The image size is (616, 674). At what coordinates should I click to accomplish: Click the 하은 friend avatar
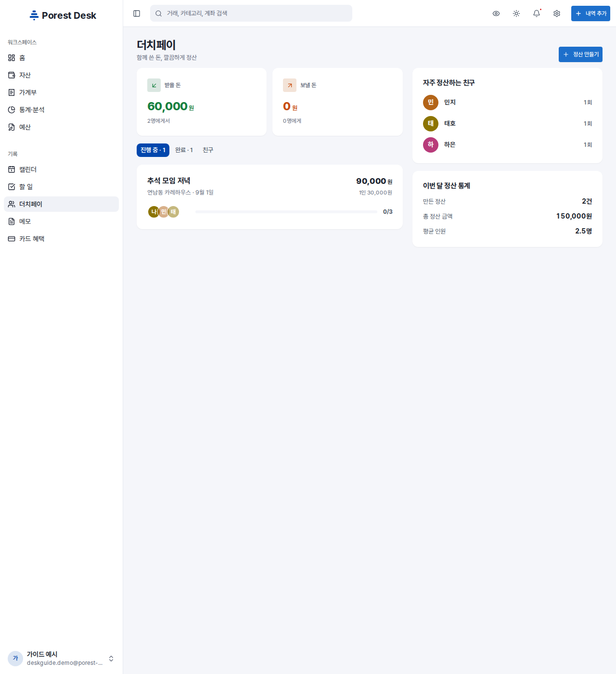coord(431,145)
